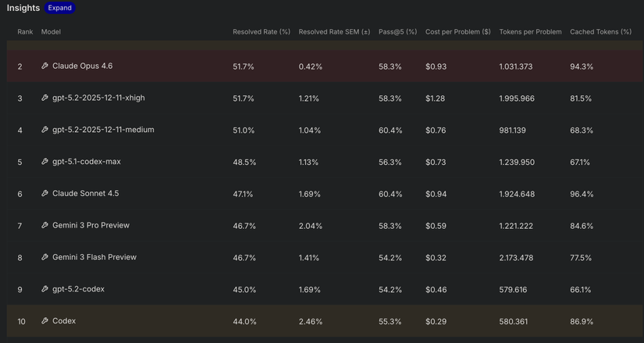The image size is (644, 343).
Task: Click the Cached Tokens (%) header
Action: tap(600, 32)
